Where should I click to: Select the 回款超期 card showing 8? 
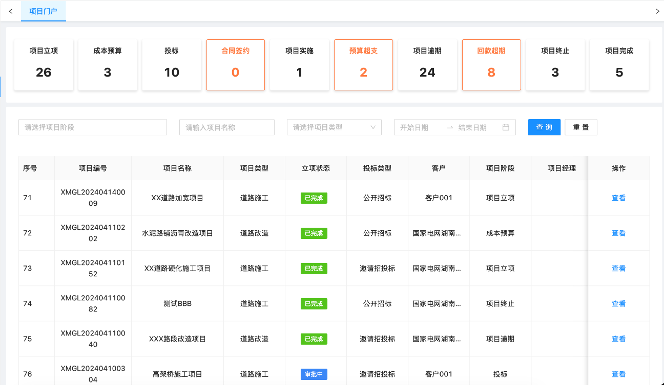coord(491,65)
